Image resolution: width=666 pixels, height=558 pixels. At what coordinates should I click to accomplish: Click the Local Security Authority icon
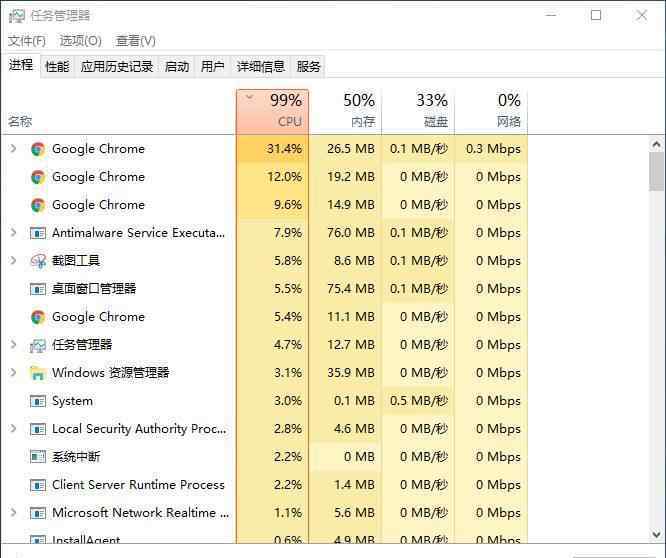(38, 429)
